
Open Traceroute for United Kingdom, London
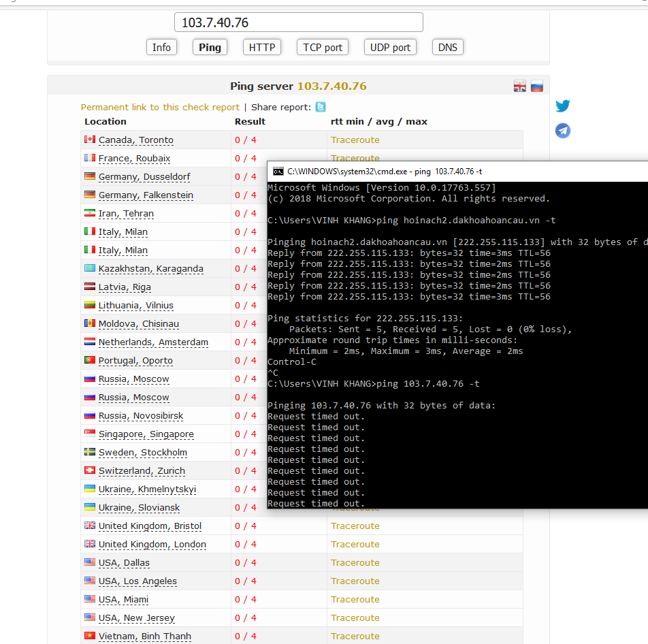[355, 544]
